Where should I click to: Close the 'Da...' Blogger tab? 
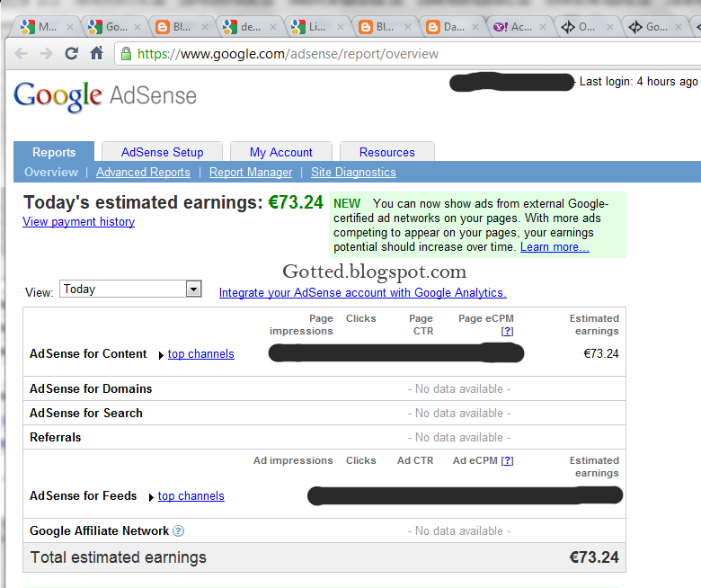[x=475, y=27]
